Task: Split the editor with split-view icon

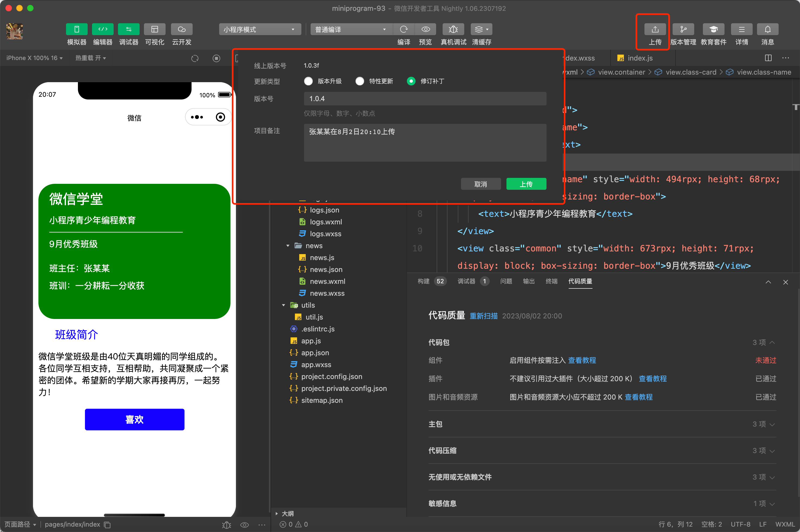Action: [x=768, y=58]
